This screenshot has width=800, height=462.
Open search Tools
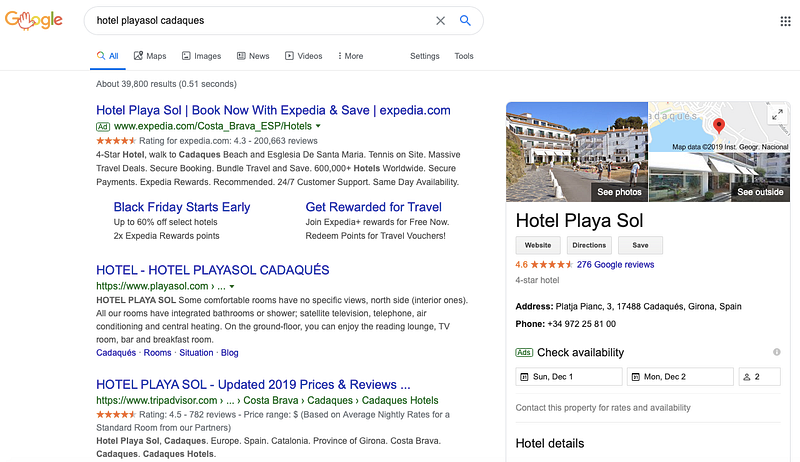pos(464,56)
